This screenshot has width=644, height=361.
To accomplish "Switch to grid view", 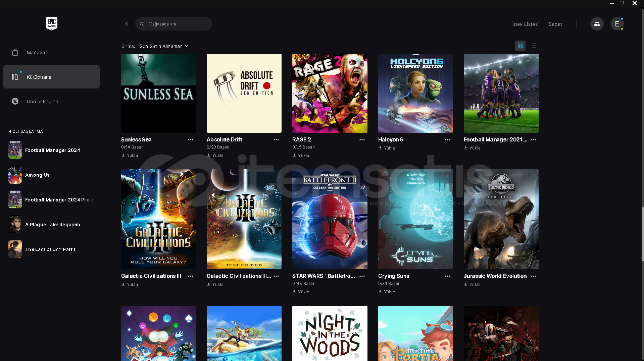I will pyautogui.click(x=520, y=46).
